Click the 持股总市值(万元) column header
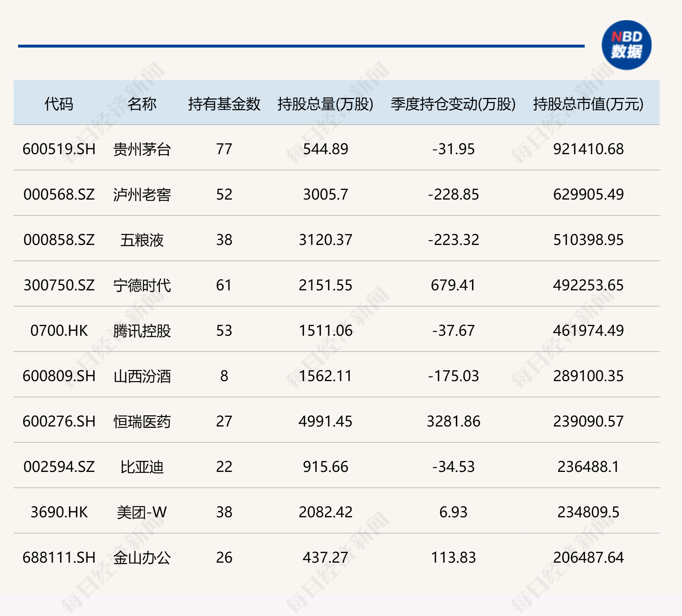This screenshot has width=682, height=616. (x=588, y=104)
